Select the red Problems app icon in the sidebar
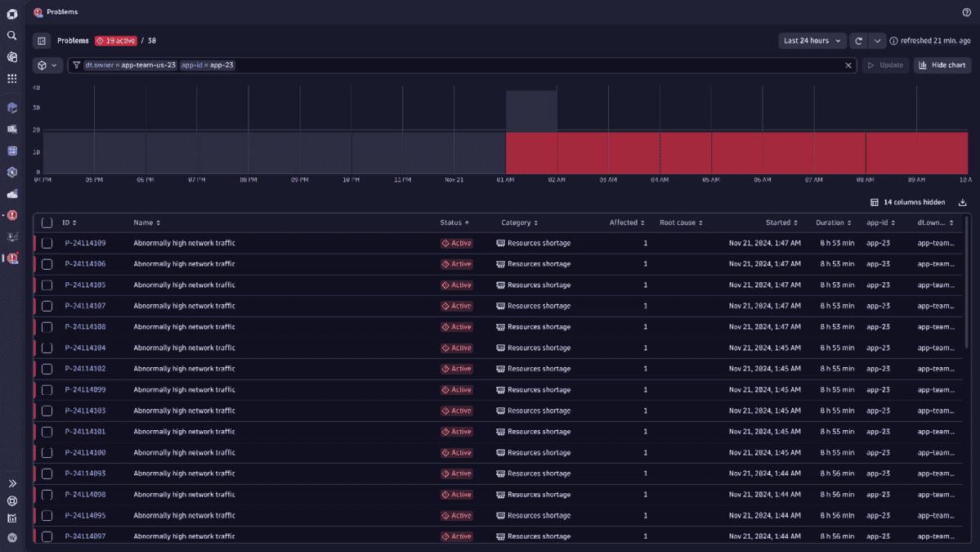 point(11,258)
